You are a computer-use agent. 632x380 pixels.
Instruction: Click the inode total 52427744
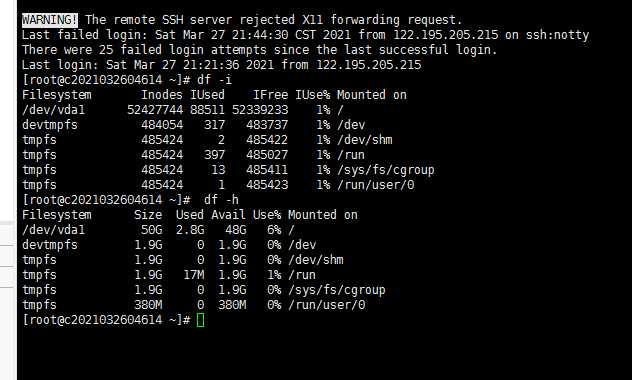pos(155,110)
